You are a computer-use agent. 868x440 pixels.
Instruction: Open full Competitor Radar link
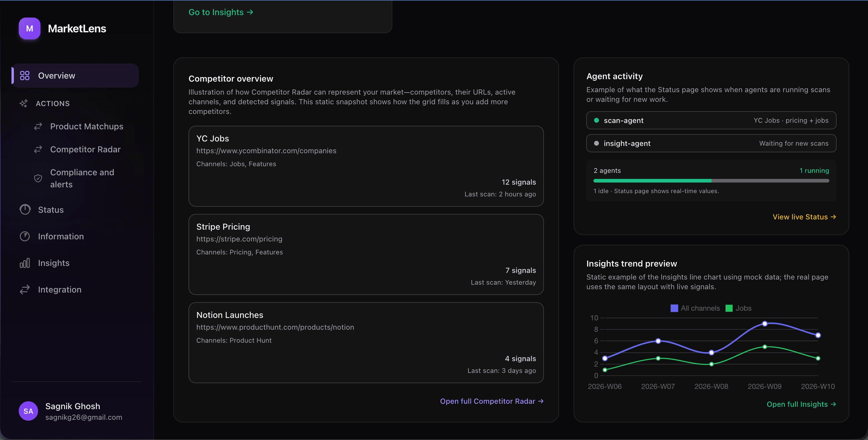pyautogui.click(x=492, y=401)
